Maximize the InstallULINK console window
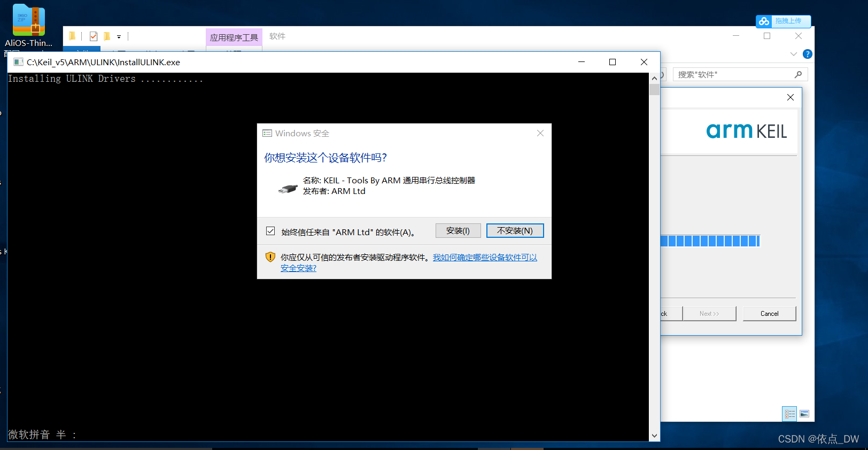Image resolution: width=868 pixels, height=450 pixels. click(x=613, y=62)
